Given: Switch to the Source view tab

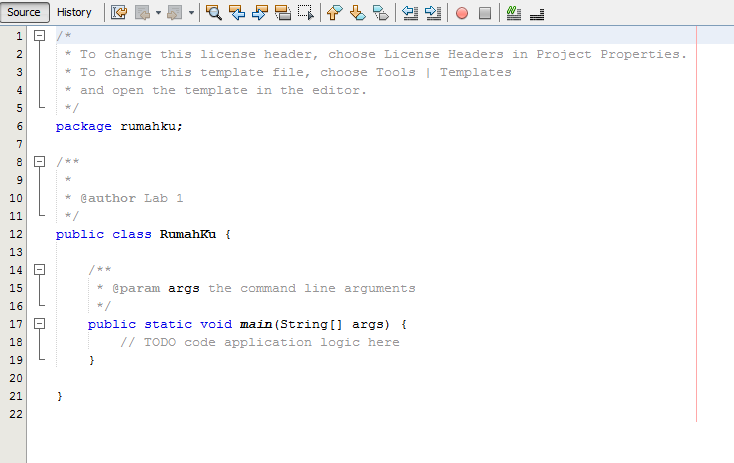Looking at the screenshot, I should (x=24, y=12).
